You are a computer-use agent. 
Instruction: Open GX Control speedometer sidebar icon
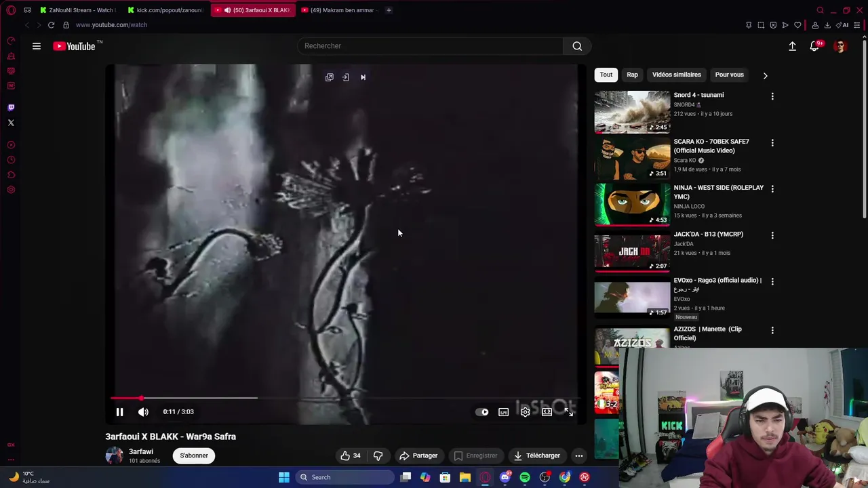click(11, 41)
